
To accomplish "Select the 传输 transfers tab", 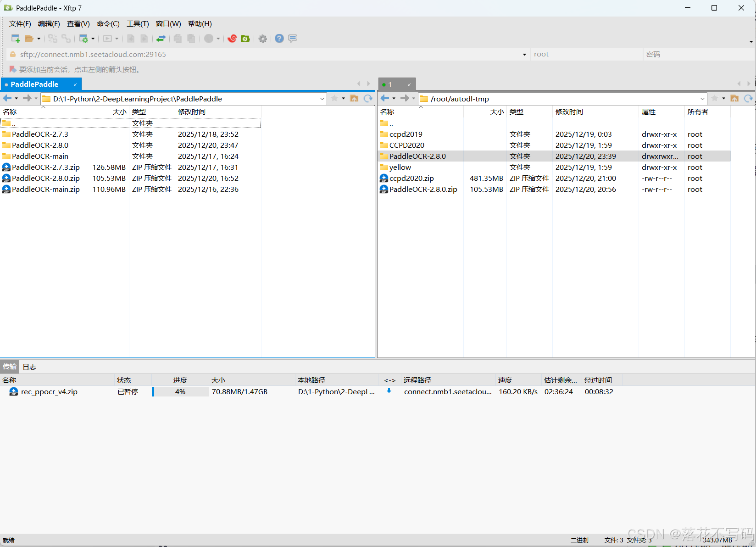I will click(10, 367).
